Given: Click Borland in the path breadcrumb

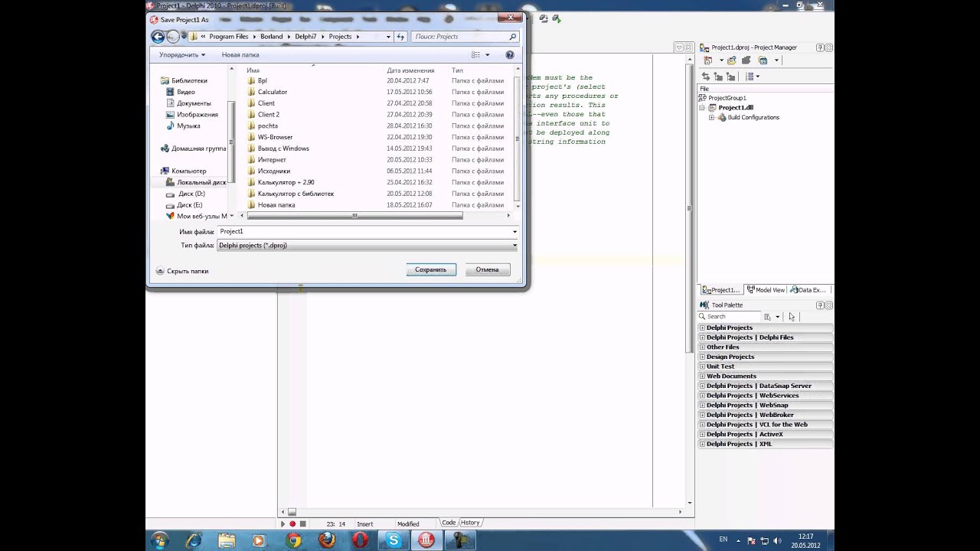Looking at the screenshot, I should [x=271, y=37].
